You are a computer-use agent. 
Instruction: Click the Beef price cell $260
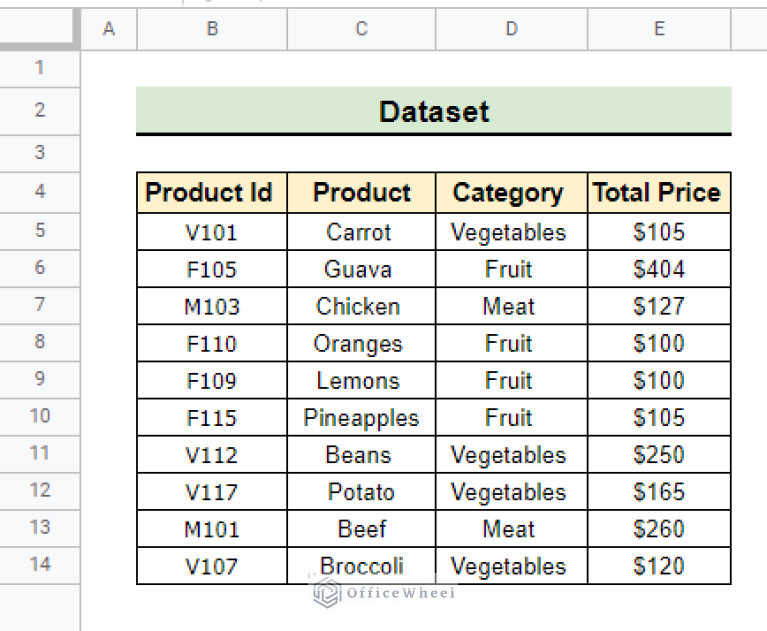[659, 529]
